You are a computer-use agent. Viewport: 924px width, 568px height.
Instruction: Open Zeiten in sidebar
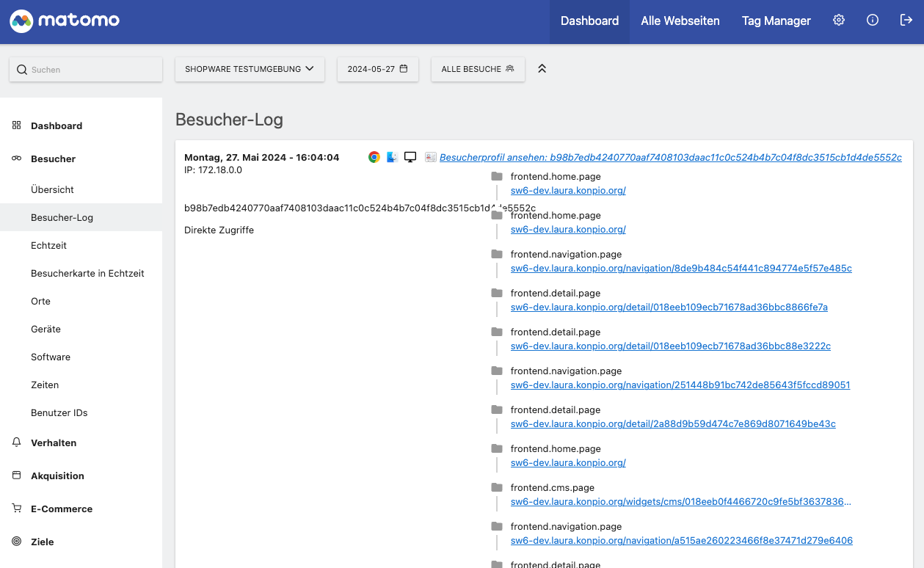point(45,385)
